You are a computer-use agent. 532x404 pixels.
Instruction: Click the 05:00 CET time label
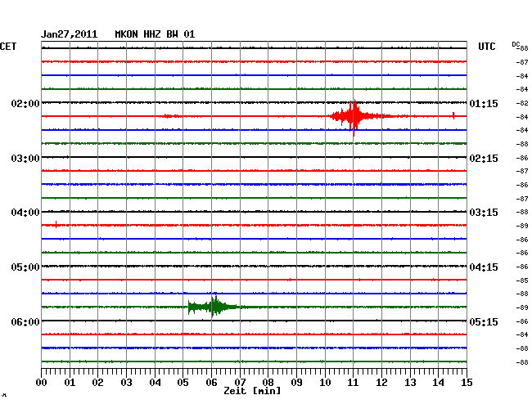[x=25, y=267]
